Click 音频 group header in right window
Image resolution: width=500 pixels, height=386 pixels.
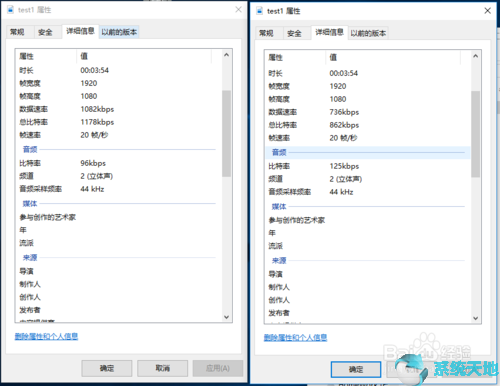(368, 153)
